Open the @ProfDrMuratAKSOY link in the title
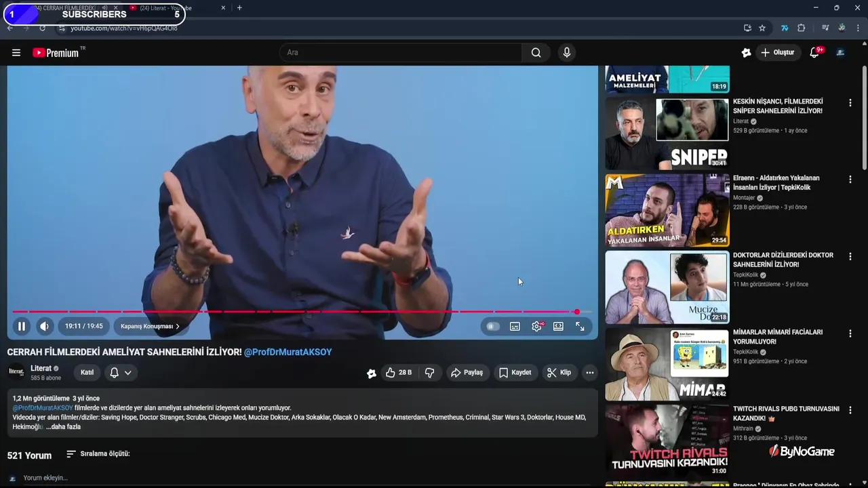The height and width of the screenshot is (488, 868). [x=288, y=352]
